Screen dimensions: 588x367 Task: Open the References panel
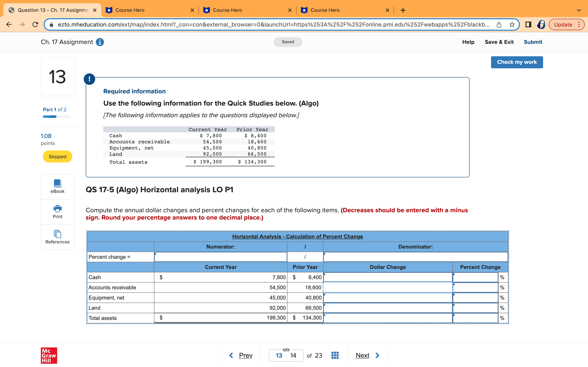click(x=57, y=237)
